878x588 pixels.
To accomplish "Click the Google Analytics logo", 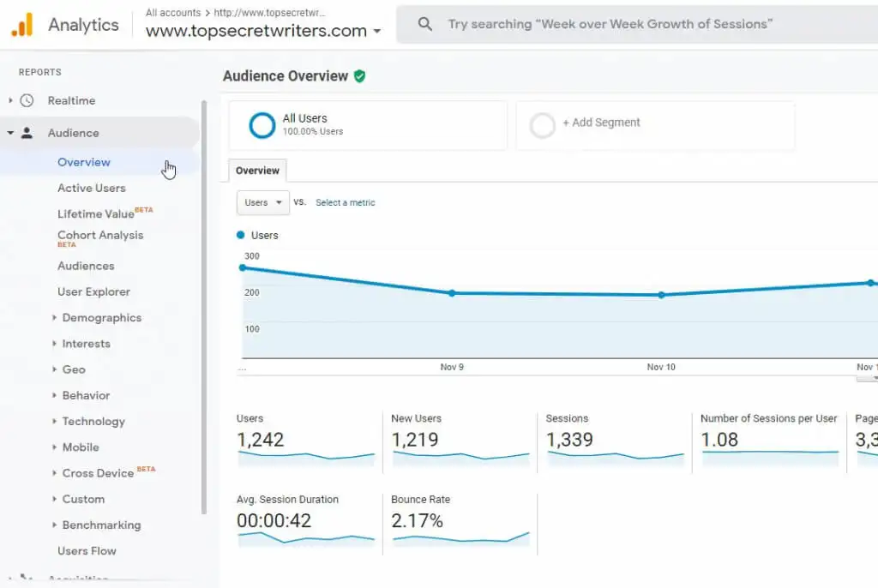I will [x=22, y=25].
